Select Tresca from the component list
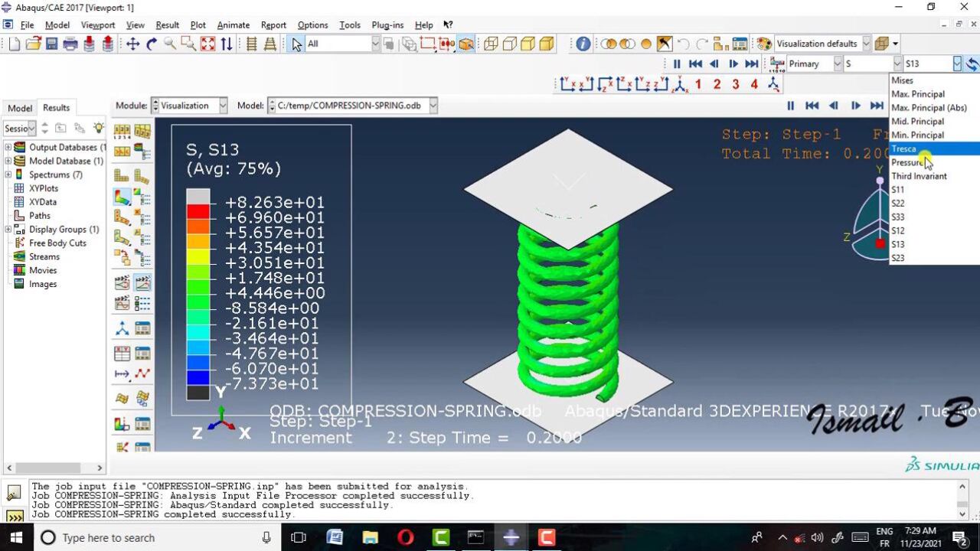This screenshot has height=551, width=980. pos(904,149)
